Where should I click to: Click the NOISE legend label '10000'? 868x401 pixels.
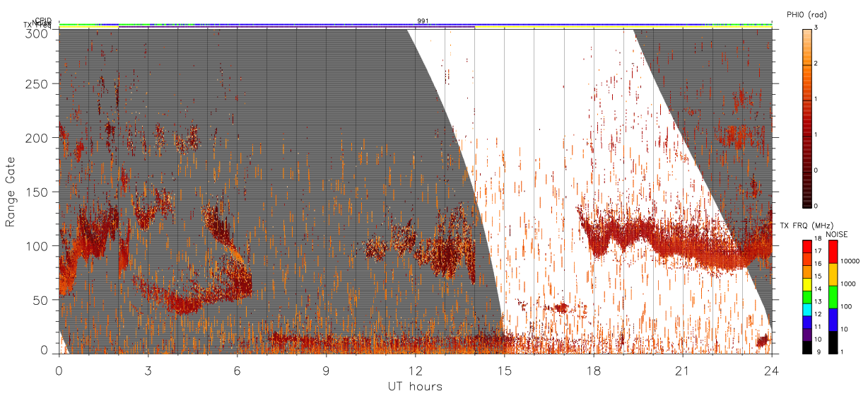pyautogui.click(x=850, y=261)
